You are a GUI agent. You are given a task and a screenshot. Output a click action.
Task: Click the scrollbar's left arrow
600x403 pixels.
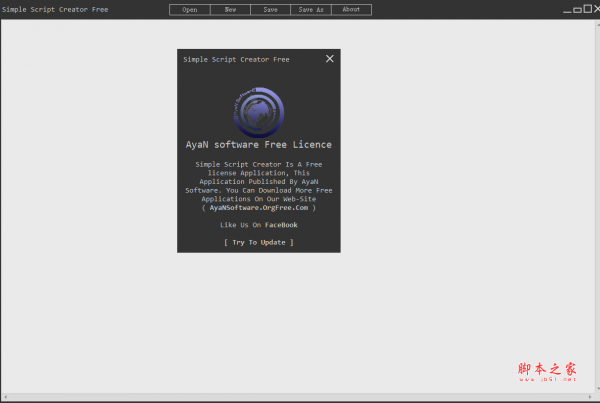pos(4,397)
